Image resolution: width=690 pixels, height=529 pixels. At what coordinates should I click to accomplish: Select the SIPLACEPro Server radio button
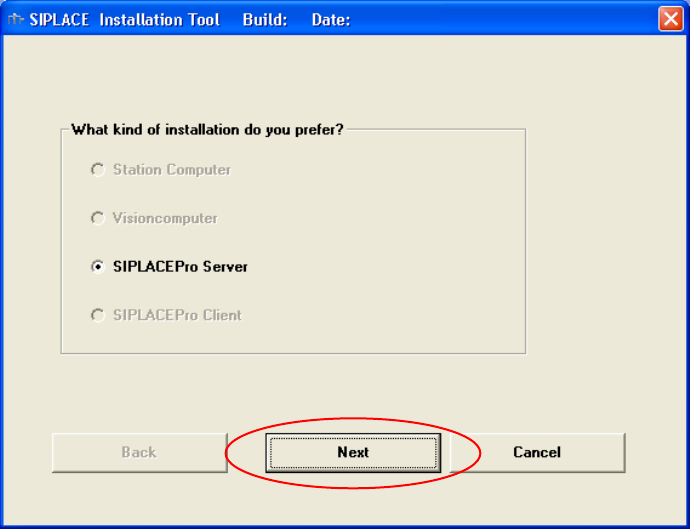coord(98,267)
